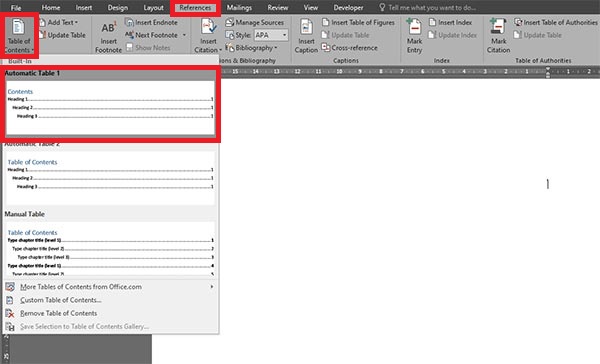Click the Bibliography icon
The height and width of the screenshot is (364, 600).
[x=230, y=48]
